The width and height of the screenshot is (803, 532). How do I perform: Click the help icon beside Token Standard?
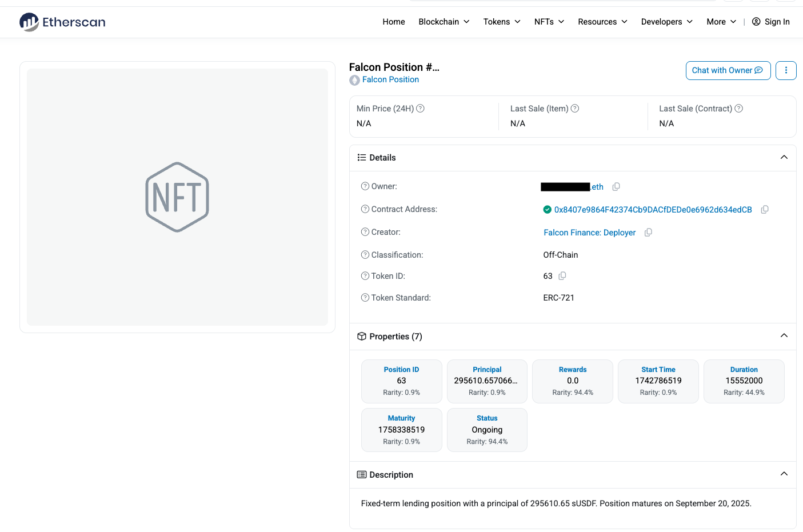[x=365, y=298]
